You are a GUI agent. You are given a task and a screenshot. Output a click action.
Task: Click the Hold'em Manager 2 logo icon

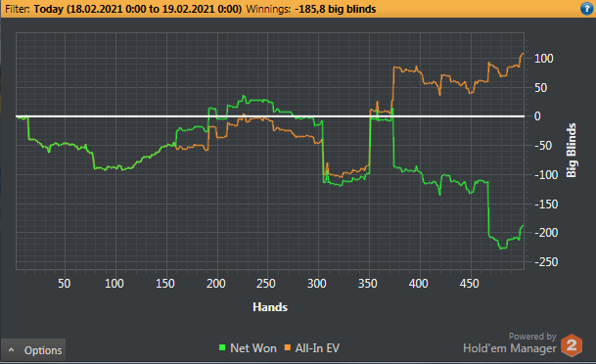click(572, 345)
